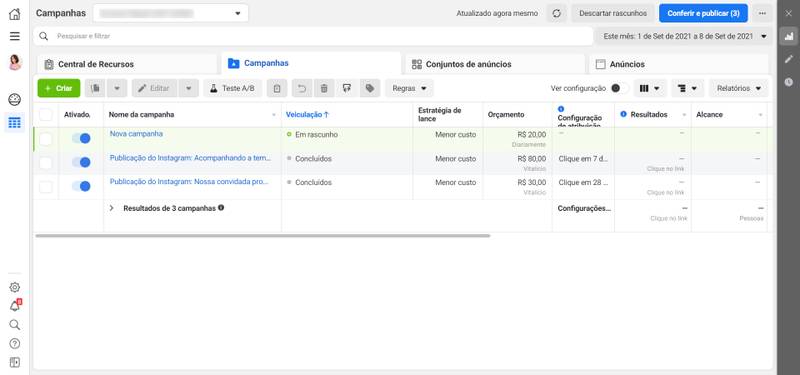
Task: Sort by Veiculação column header
Action: pos(307,115)
